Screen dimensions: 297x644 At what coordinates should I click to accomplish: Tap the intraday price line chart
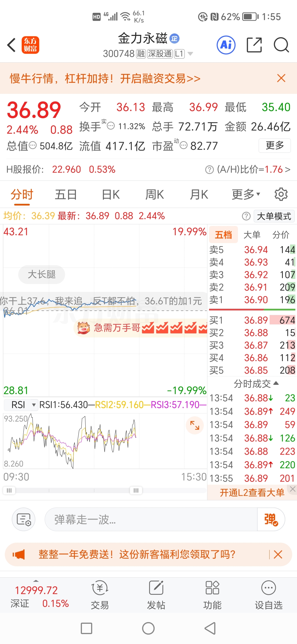(105, 310)
